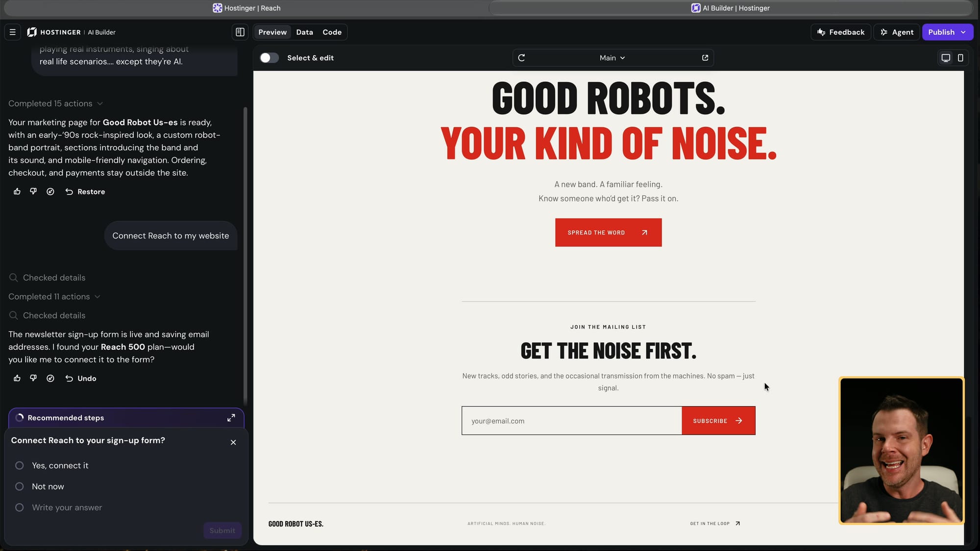Click the circular icon beside Restore

(x=50, y=192)
